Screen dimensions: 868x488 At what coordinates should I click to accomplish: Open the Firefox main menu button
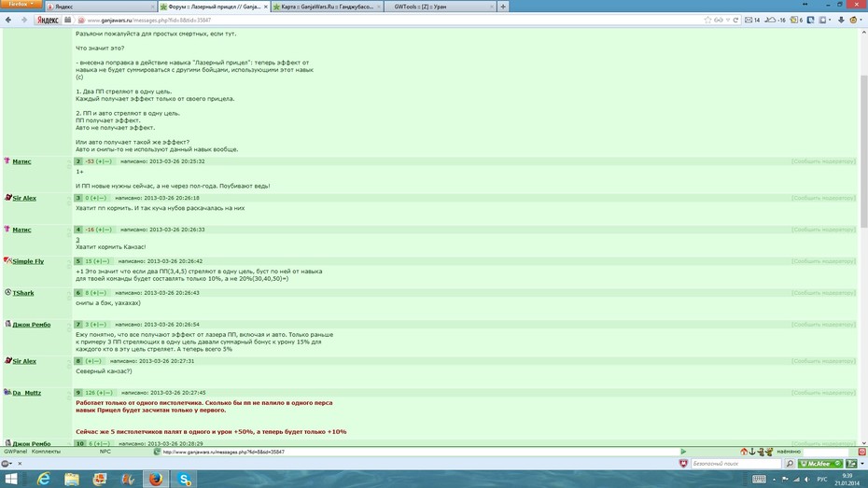point(21,4)
